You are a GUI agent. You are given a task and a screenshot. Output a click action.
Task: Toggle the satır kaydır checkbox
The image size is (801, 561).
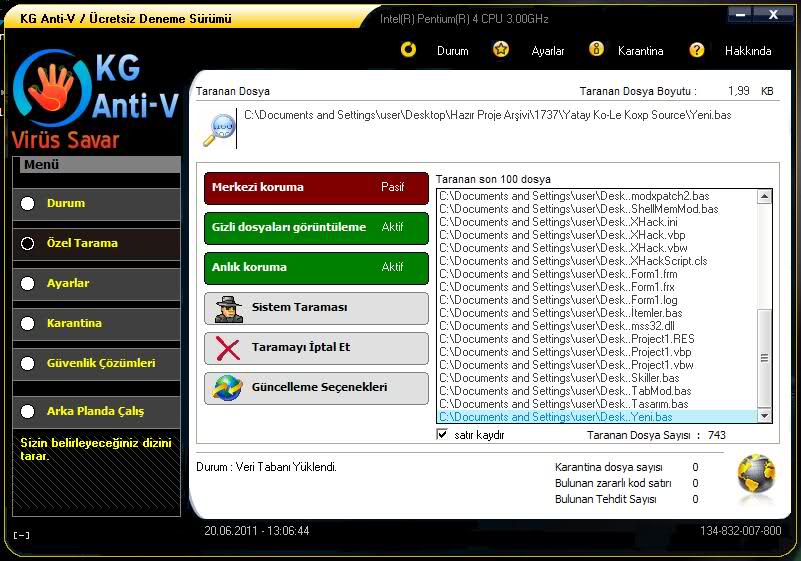[x=443, y=435]
